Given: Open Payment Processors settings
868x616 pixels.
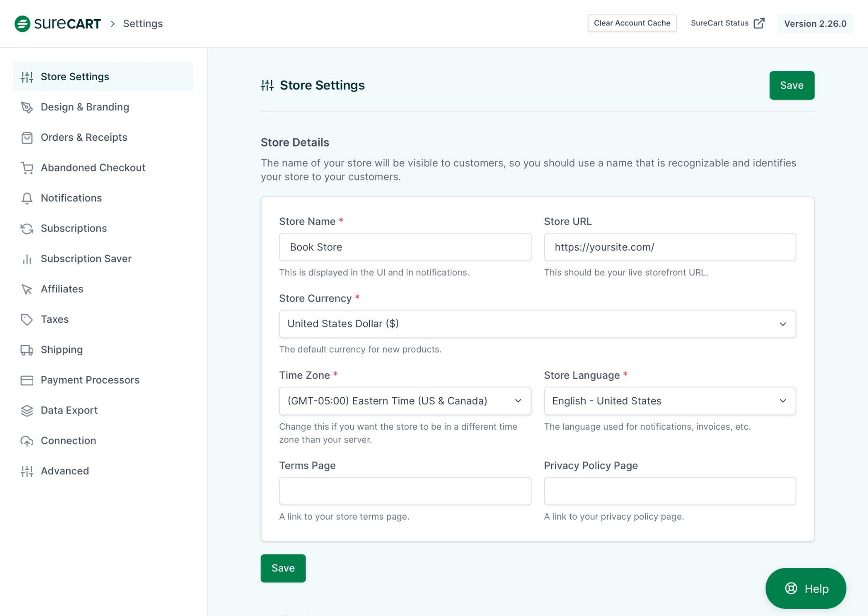Looking at the screenshot, I should click(x=103, y=380).
